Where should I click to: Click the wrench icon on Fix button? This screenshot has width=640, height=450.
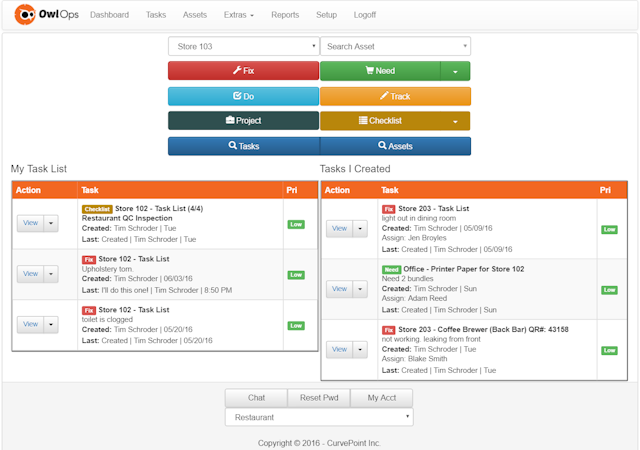coord(237,70)
